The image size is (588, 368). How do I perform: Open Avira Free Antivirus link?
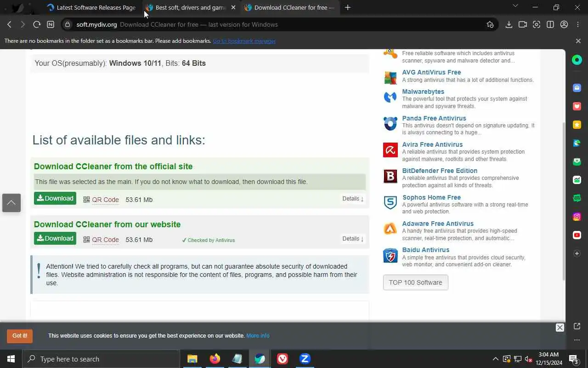point(432,144)
